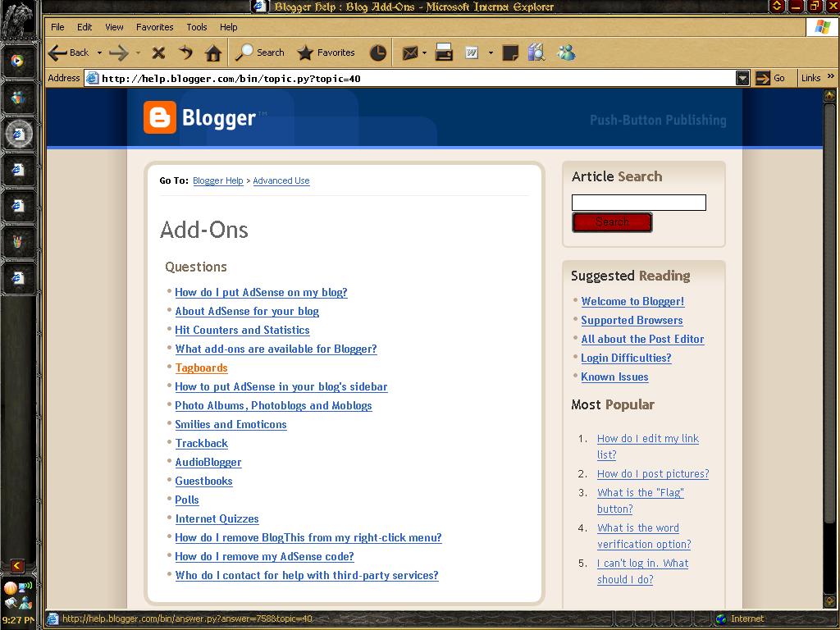
Task: Print the page with printer icon
Action: click(444, 52)
